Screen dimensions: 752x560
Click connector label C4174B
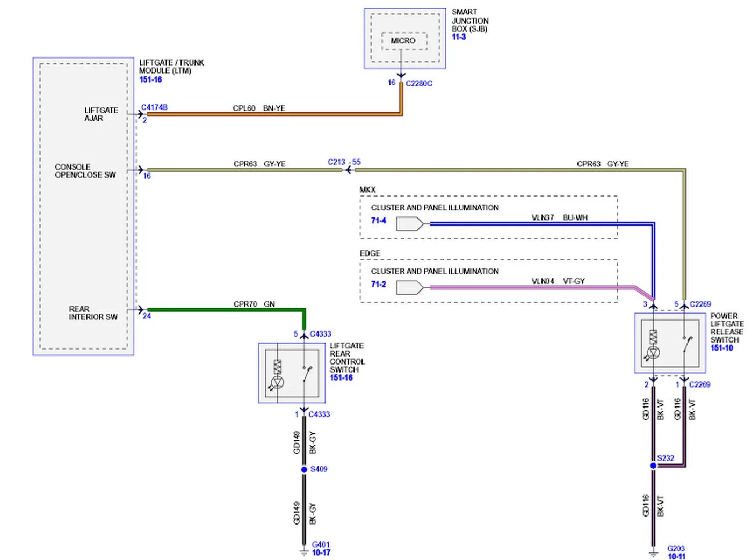(x=154, y=107)
